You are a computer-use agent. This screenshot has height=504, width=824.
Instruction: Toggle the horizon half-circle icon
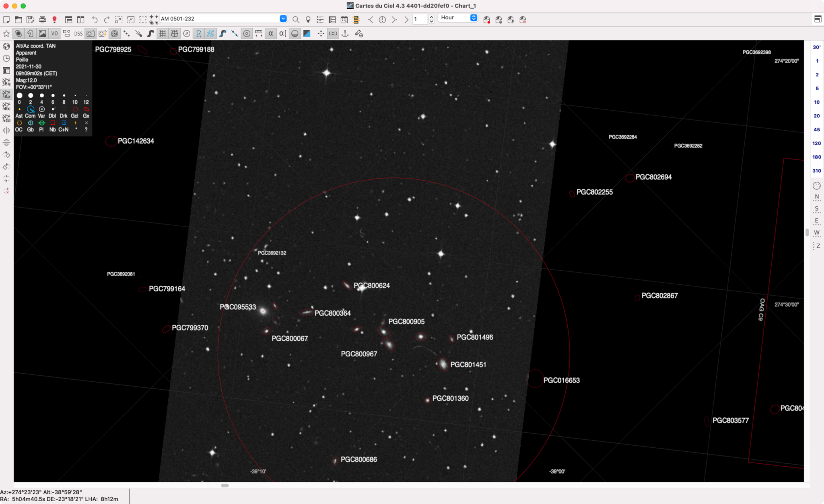295,33
